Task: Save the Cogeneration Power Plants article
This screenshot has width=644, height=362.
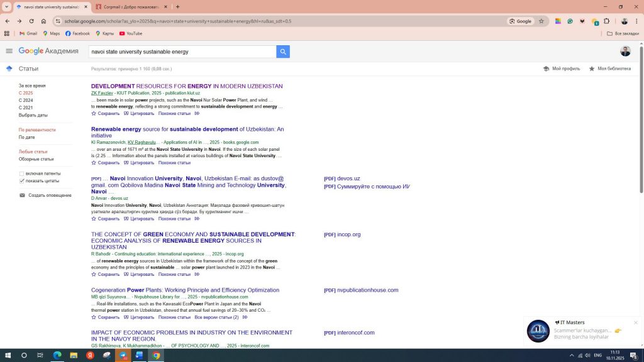Action: pos(106,317)
